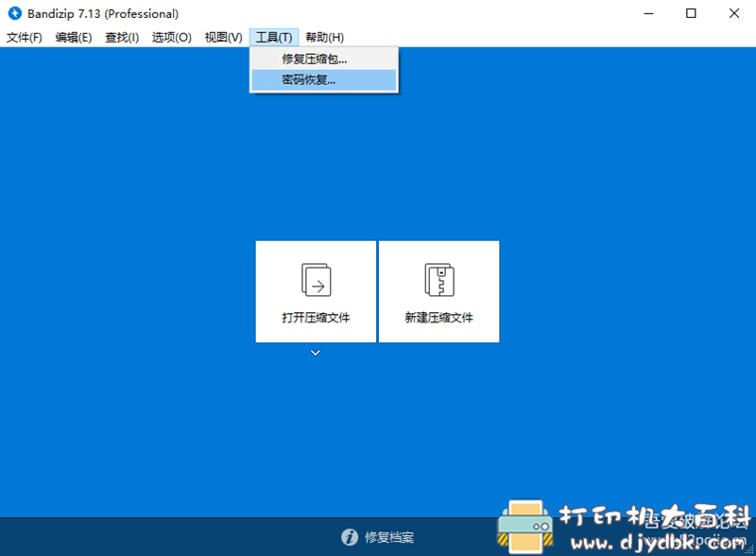Close the Bandizip window
Image resolution: width=756 pixels, height=556 pixels.
click(x=734, y=13)
